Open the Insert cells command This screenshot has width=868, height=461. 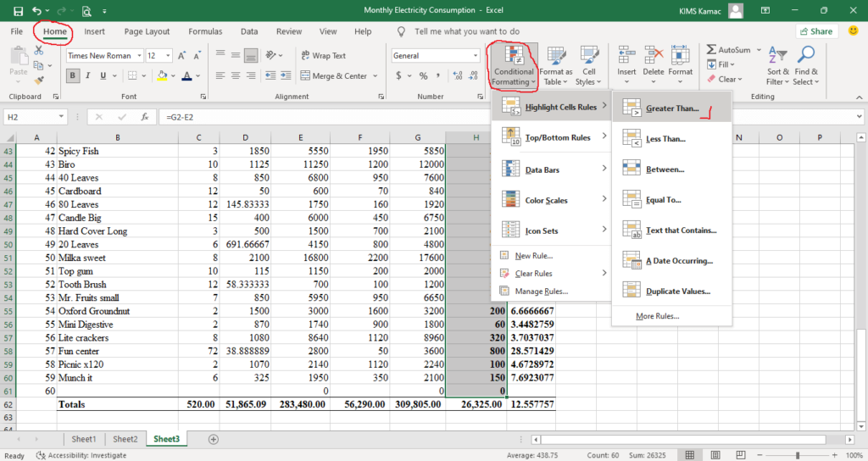pos(626,65)
